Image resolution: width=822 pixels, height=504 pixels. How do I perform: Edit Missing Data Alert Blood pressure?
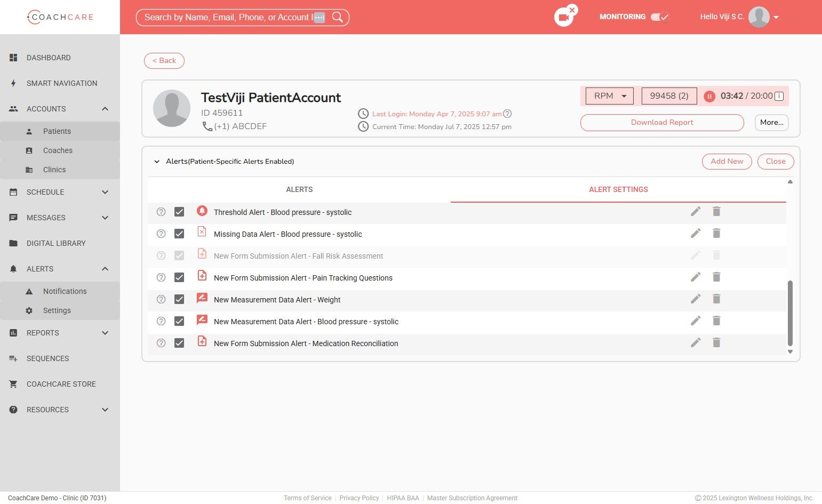pyautogui.click(x=696, y=234)
